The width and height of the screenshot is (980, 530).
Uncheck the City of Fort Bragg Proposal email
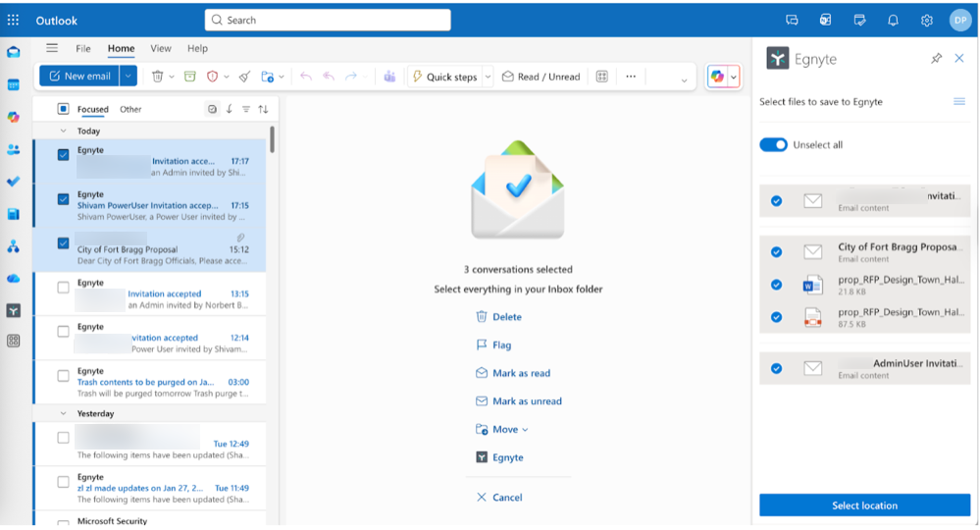coord(64,242)
